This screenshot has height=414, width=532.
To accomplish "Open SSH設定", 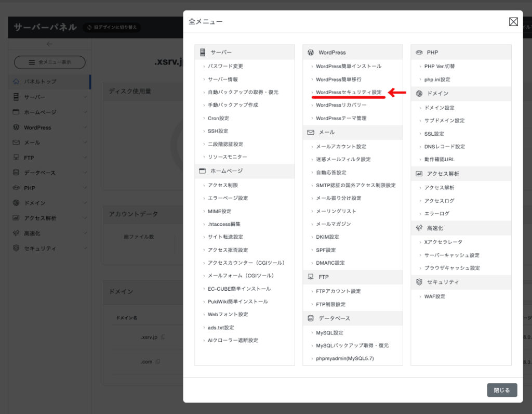I will 218,131.
